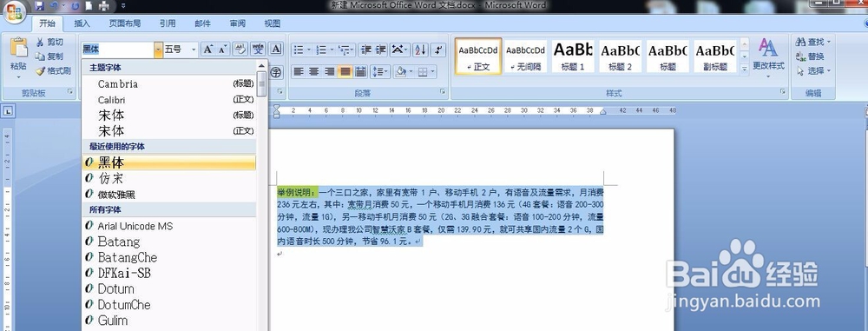The width and height of the screenshot is (868, 331).
Task: Toggle align text right
Action: point(329,71)
